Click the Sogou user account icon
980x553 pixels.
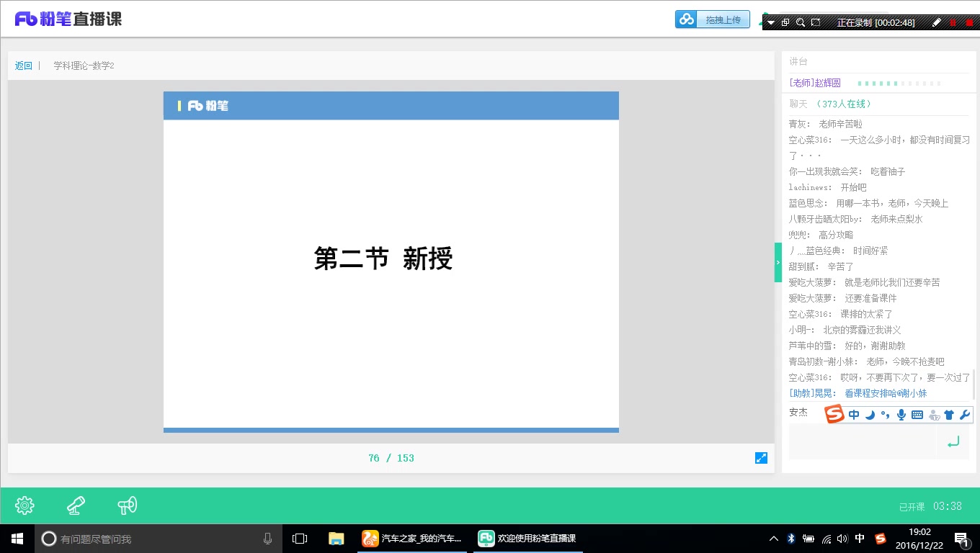coord(934,415)
